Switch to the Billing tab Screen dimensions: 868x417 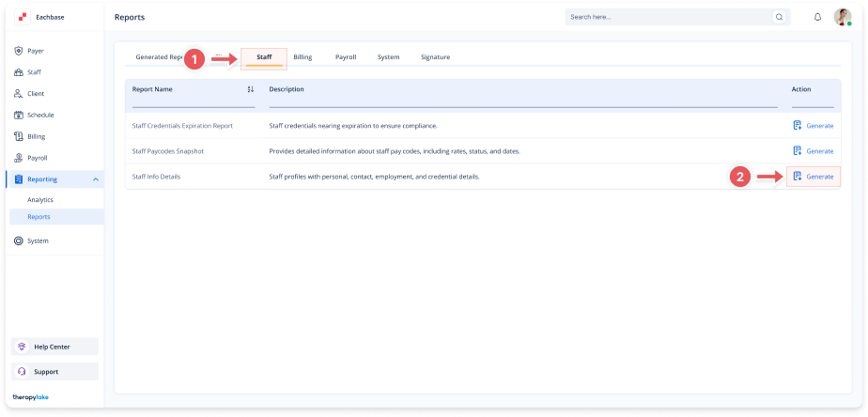point(302,57)
